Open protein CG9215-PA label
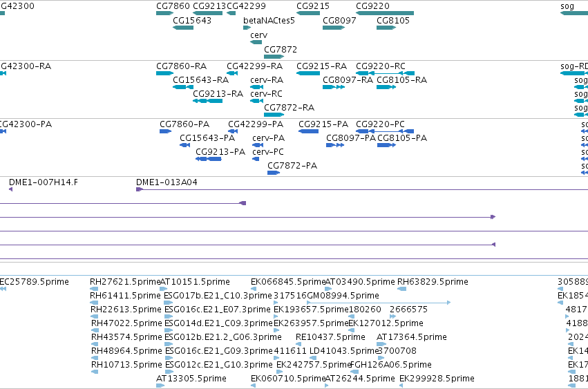Viewport: 588px width, 389px height. click(x=323, y=124)
